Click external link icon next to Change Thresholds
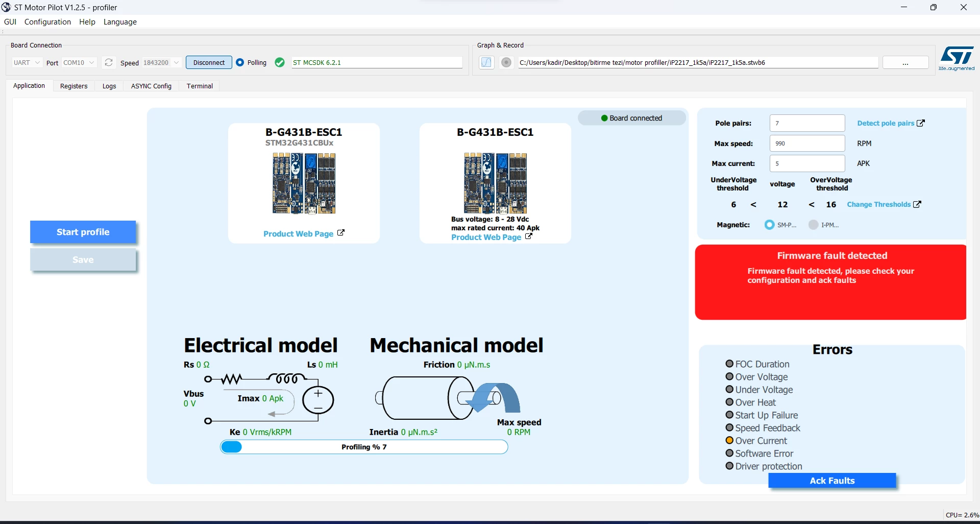This screenshot has height=524, width=980. click(x=917, y=204)
